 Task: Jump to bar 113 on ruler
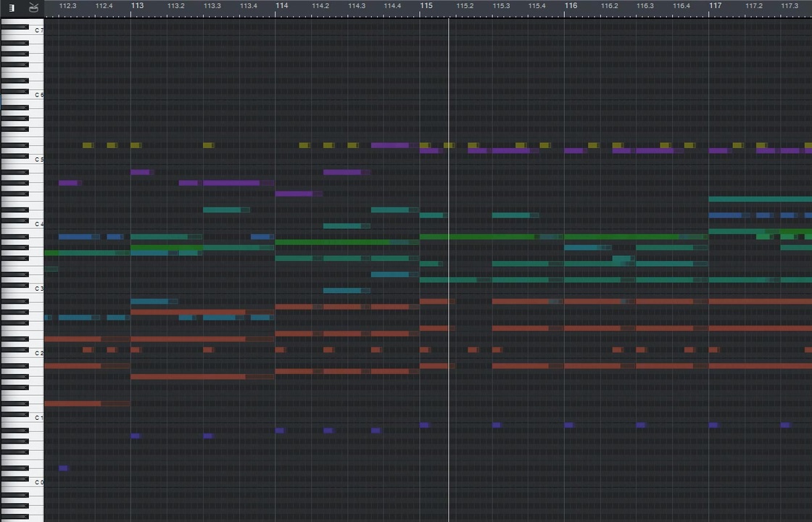point(137,6)
